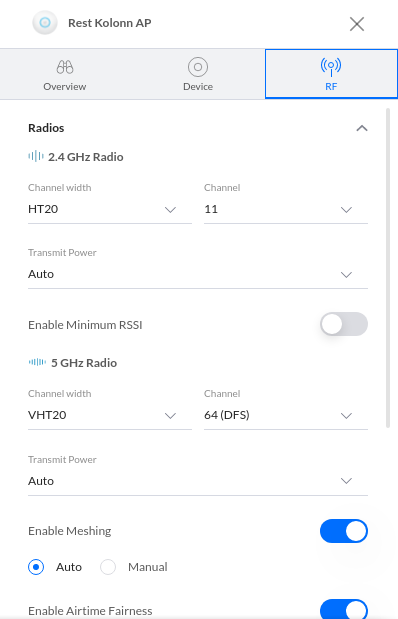Click the vertical scrollbar of the panel

click(388, 268)
